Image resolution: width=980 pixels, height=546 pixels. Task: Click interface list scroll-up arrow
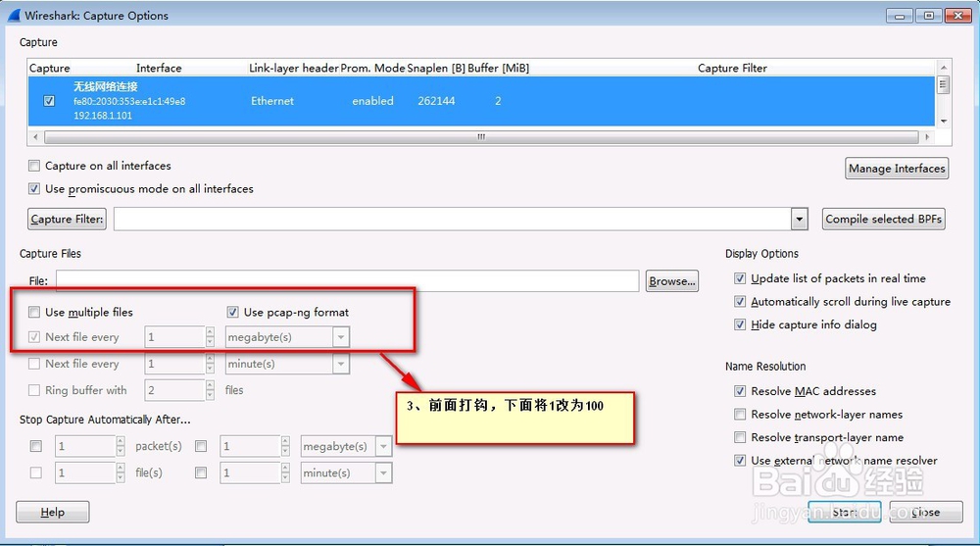[944, 67]
